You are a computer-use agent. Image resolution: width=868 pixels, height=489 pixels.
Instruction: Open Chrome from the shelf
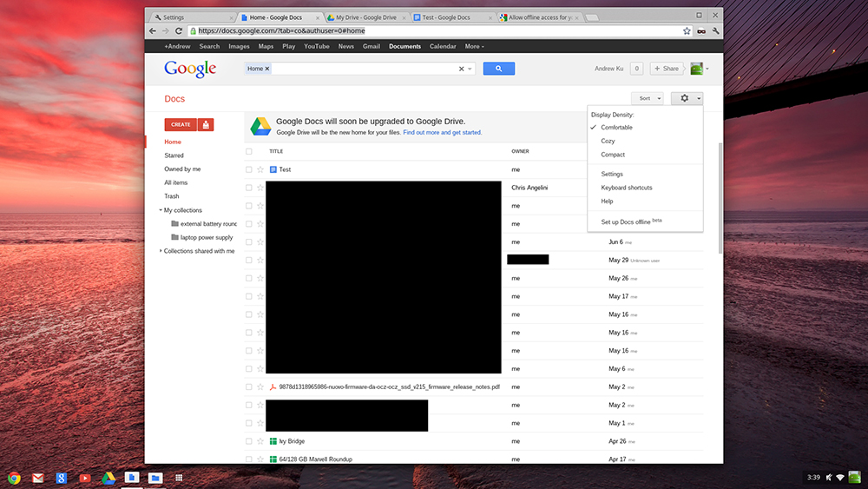click(14, 478)
